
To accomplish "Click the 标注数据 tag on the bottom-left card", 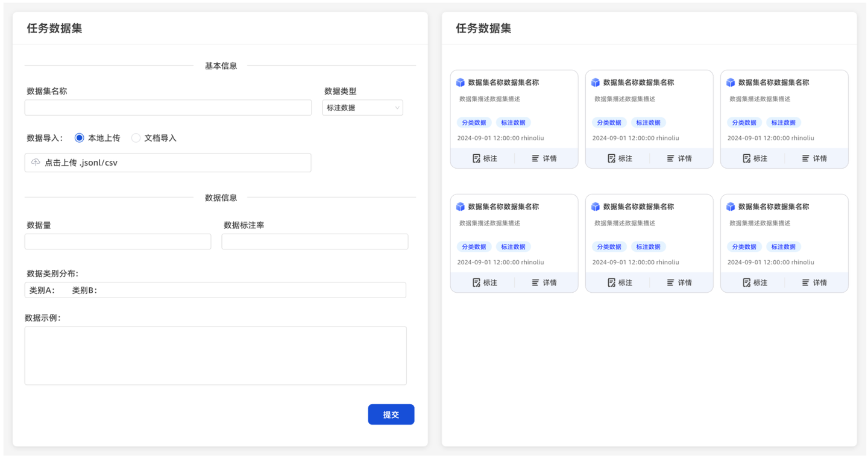I will tap(513, 246).
